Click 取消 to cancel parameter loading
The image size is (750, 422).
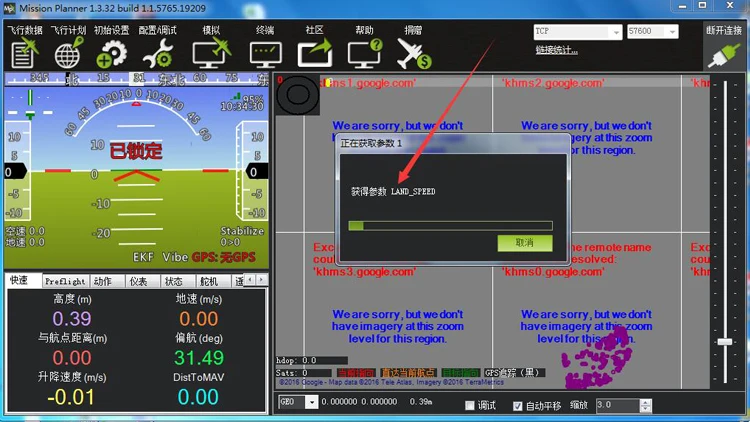(525, 243)
